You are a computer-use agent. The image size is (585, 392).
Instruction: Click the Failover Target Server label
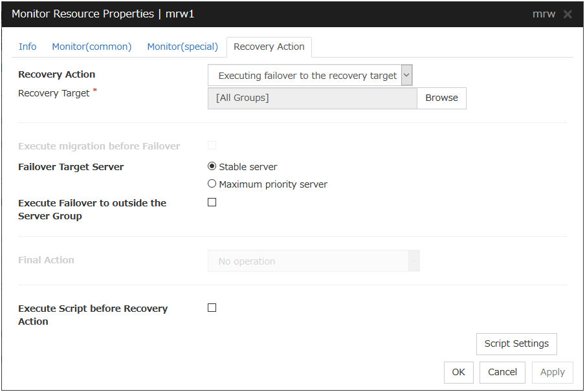71,167
